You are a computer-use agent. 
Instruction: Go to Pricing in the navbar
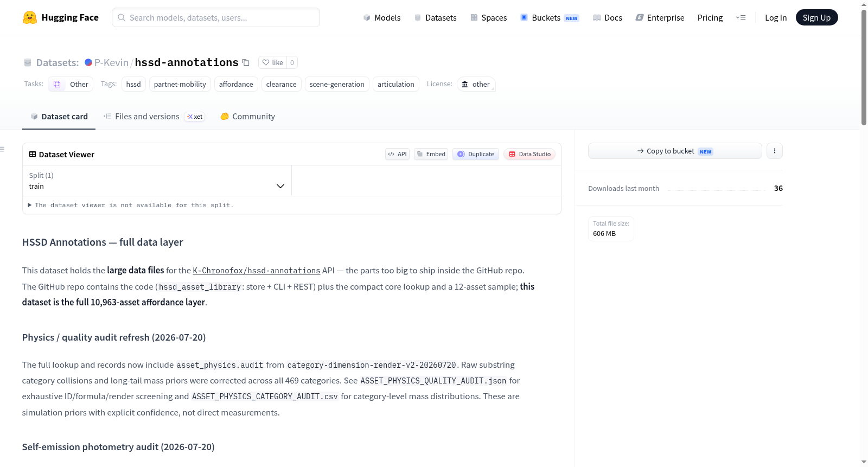[x=710, y=17]
